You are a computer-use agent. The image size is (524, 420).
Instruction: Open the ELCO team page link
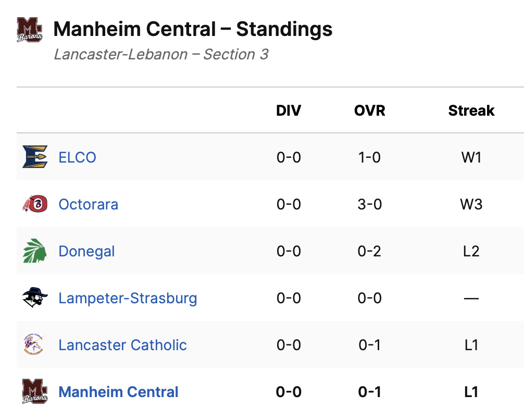coord(77,157)
